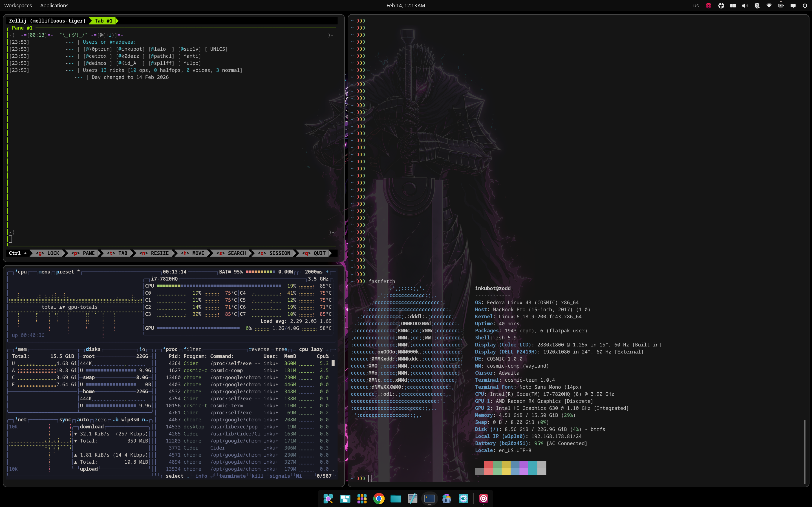Open the Bluetooth disabled applet icon
This screenshot has height=507, width=812.
[x=757, y=5]
